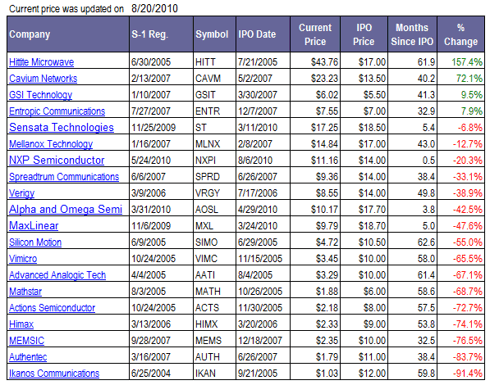Follow the Vimicro link
This screenshot has width=490, height=385.
23,259
